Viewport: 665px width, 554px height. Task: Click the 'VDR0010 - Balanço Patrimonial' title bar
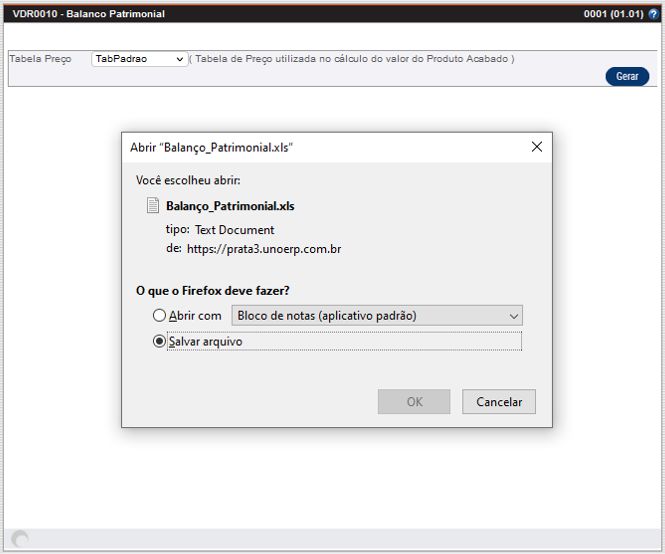[88, 15]
